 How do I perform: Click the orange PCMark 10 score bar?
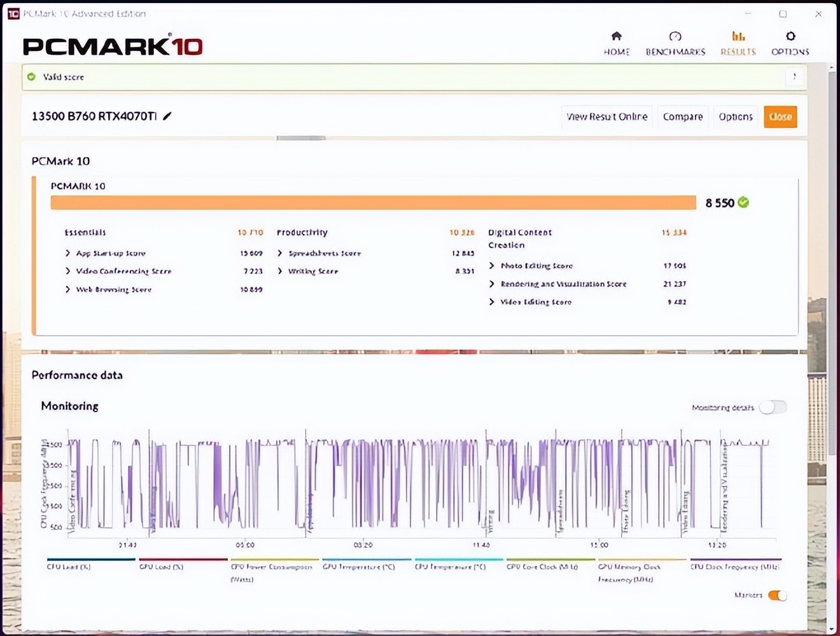coord(374,202)
